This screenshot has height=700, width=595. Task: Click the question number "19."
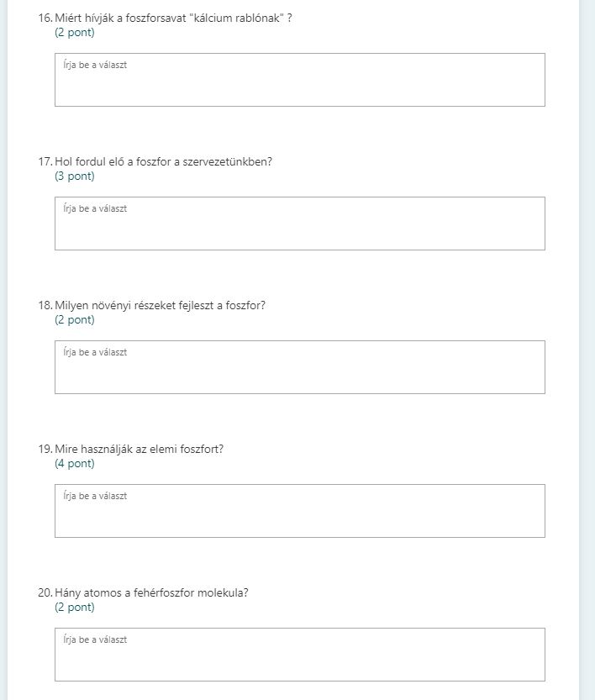(x=45, y=449)
